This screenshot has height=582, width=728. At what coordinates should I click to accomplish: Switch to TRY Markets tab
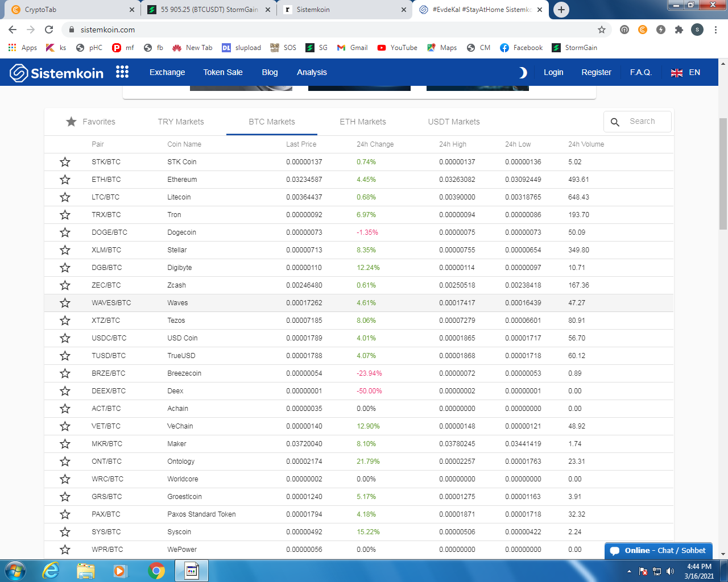point(181,122)
